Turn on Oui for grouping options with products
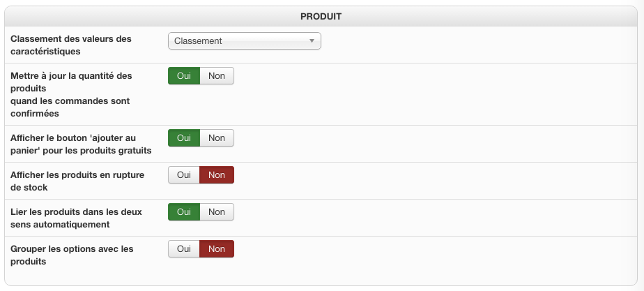Viewport: 644px width, 291px height. click(184, 249)
